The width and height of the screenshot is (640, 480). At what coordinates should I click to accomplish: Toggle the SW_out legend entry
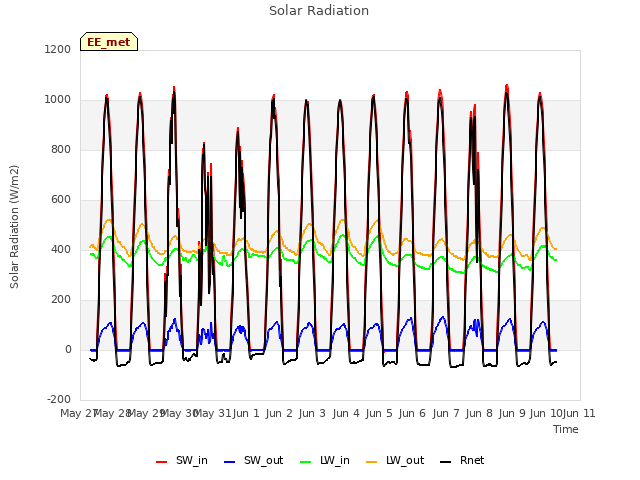253,460
